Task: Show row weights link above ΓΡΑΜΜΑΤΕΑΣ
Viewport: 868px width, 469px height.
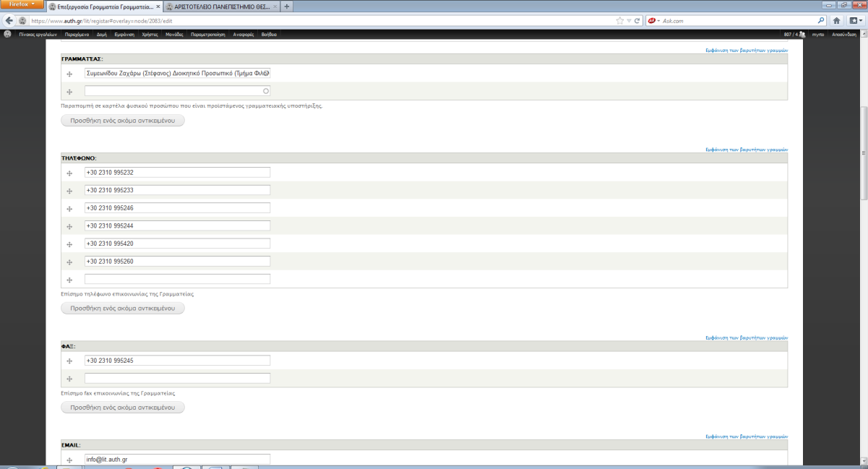Action: [747, 51]
